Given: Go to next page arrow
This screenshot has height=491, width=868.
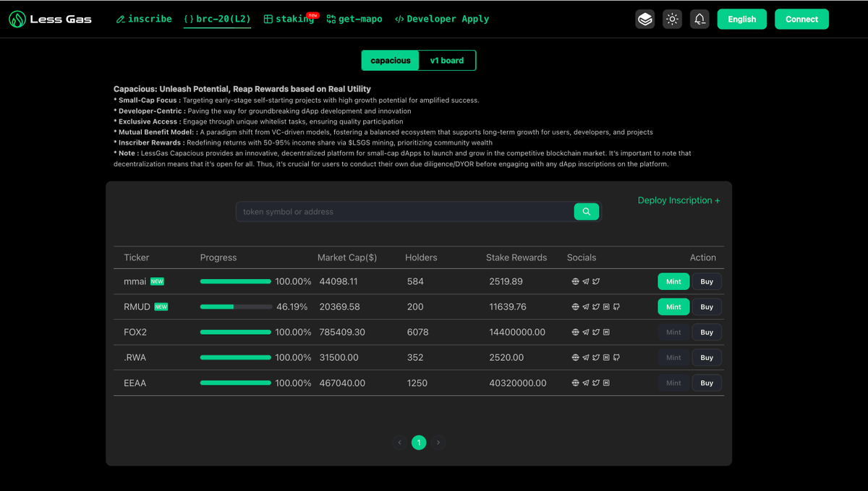Looking at the screenshot, I should coord(438,443).
